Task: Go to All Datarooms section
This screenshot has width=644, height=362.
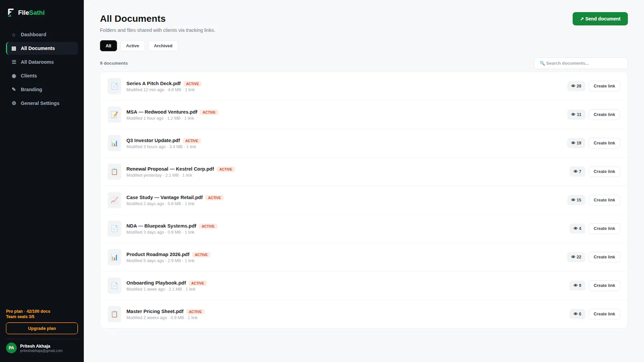Action: point(42,62)
